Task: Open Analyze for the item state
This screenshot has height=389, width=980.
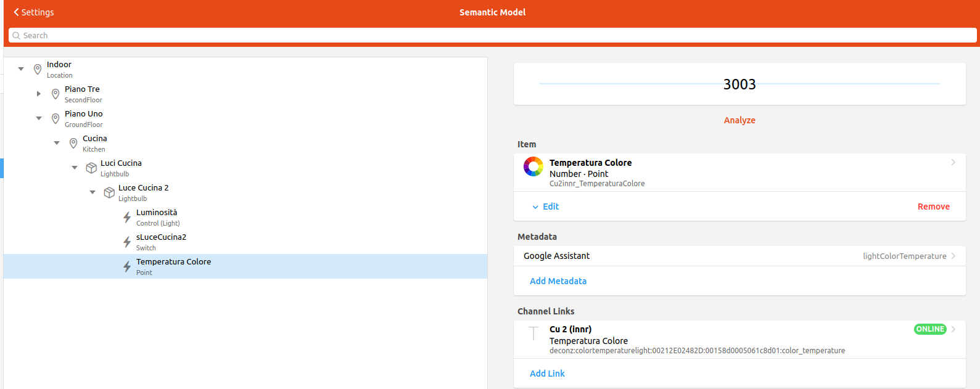Action: click(x=739, y=120)
